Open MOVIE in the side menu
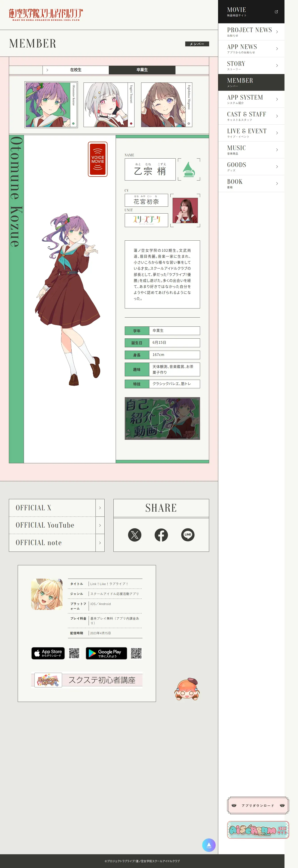 251,12
